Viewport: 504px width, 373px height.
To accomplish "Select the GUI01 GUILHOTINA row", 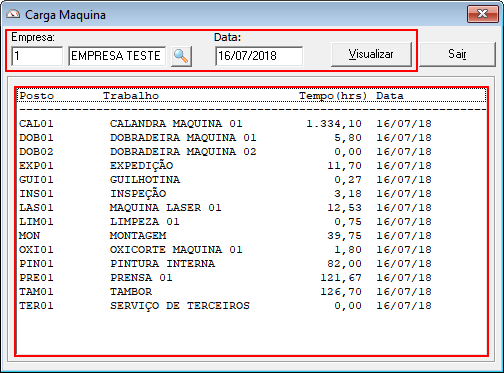I will pos(252,180).
